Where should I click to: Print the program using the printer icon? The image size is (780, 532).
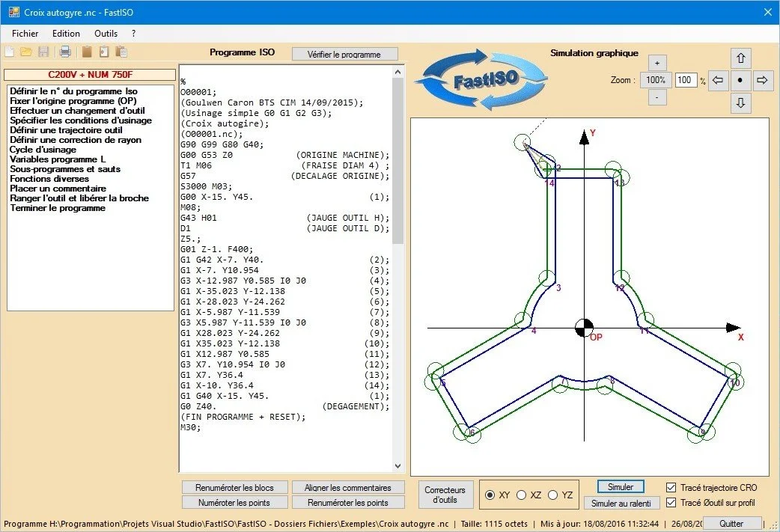point(65,51)
